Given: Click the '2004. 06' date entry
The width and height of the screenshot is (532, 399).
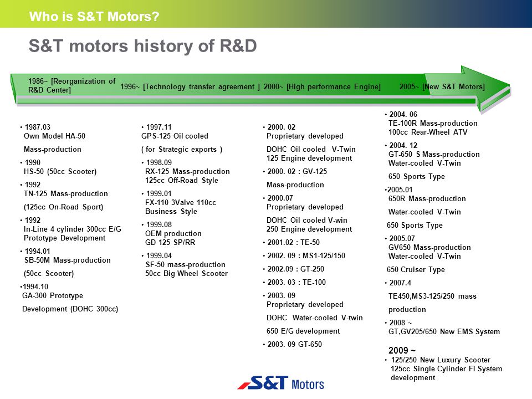Looking at the screenshot, I should point(403,115).
